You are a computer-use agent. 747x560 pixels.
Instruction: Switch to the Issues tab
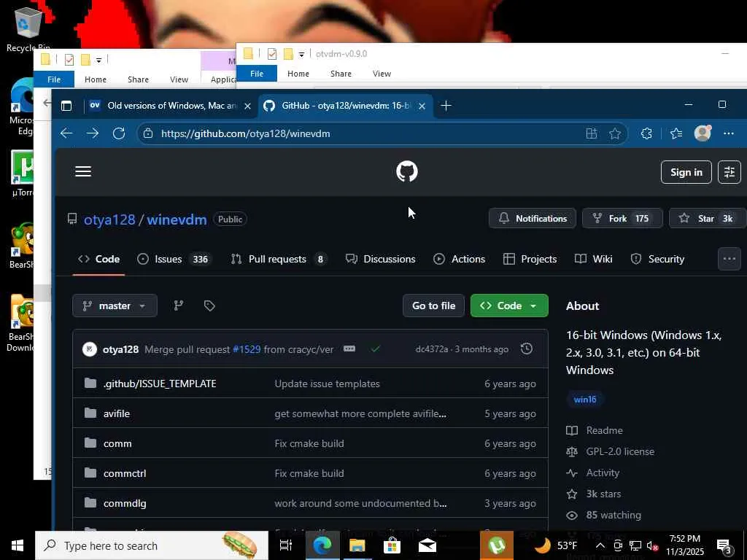click(x=174, y=259)
